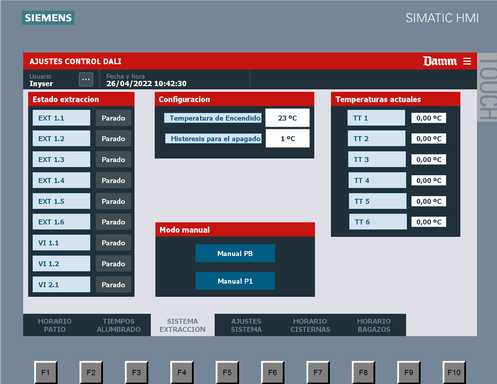
Task: Edit the Histeresis para el apagado value
Action: (x=287, y=138)
